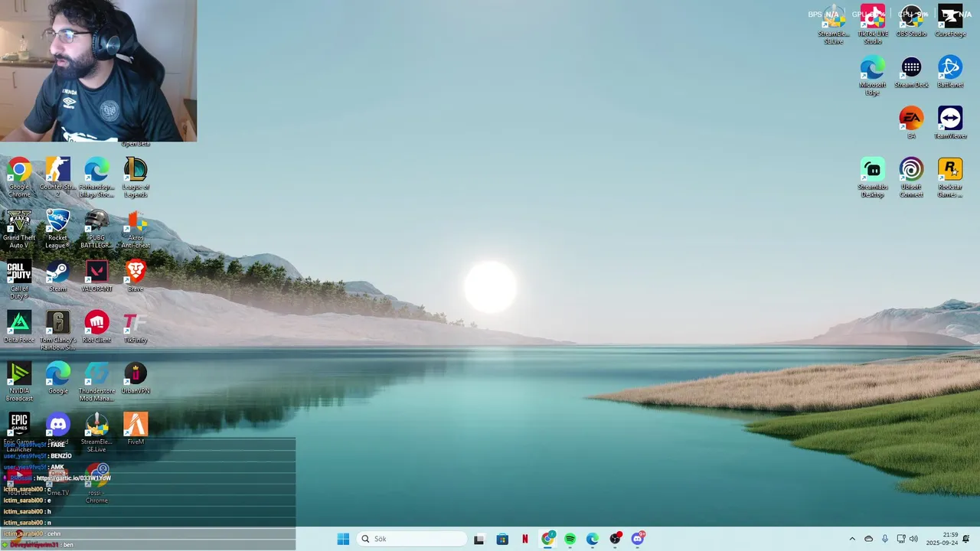Viewport: 980px width, 551px height.
Task: Open CurseForge desktop shortcut
Action: 950,21
